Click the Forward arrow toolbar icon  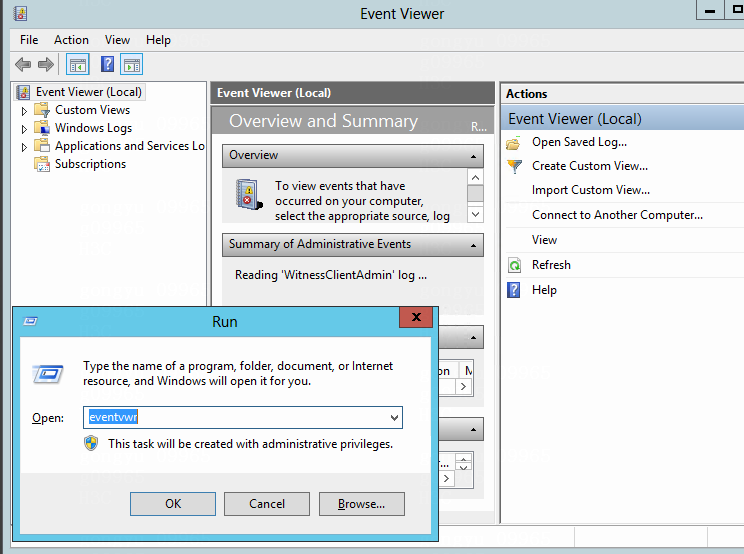pos(46,64)
